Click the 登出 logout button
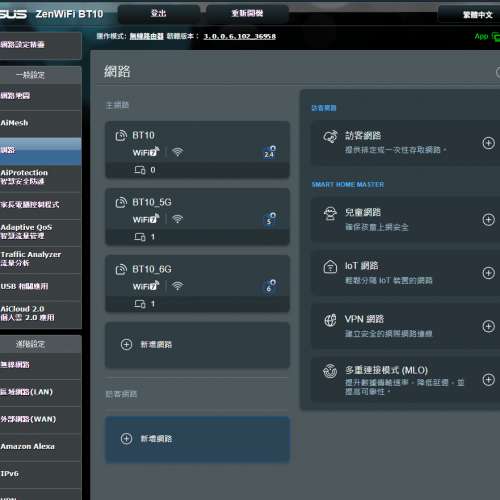The image size is (500, 500). (x=158, y=14)
